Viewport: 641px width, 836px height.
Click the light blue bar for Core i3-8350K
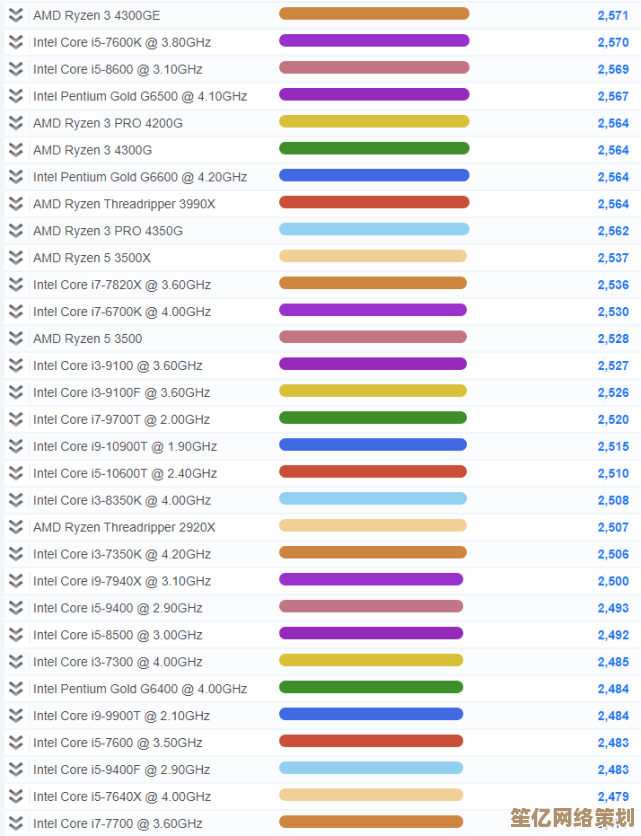(373, 499)
